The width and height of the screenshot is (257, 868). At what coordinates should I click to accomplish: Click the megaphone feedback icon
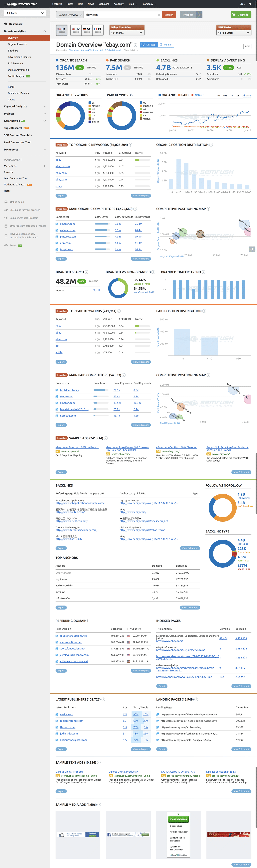coord(252,249)
